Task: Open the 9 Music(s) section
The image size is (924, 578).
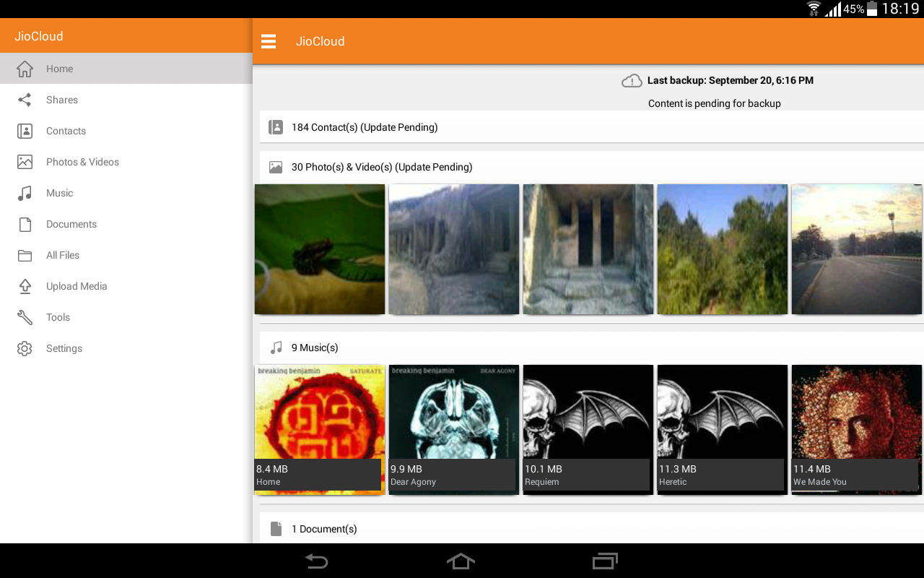Action: (592, 348)
